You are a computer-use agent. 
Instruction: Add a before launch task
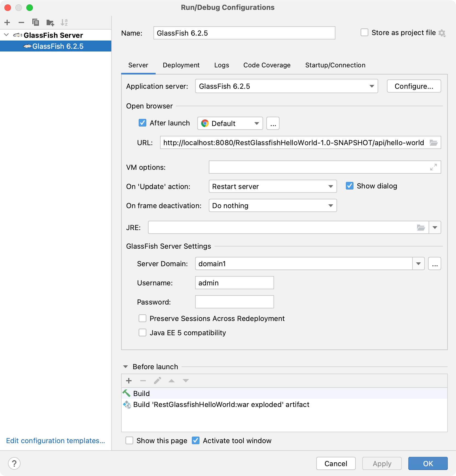tap(129, 381)
